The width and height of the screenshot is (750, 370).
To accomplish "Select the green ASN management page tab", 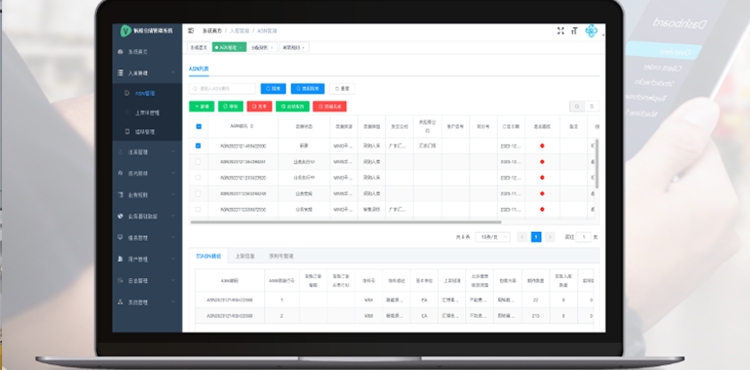I will [229, 47].
